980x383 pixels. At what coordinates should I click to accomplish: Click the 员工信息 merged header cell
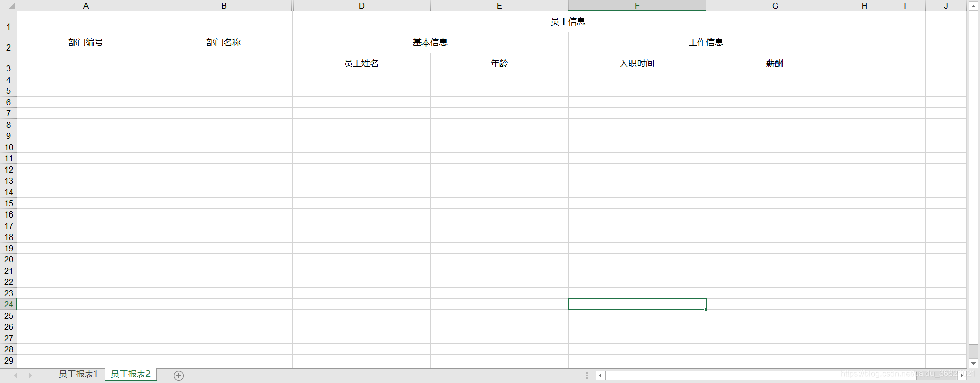click(x=568, y=21)
